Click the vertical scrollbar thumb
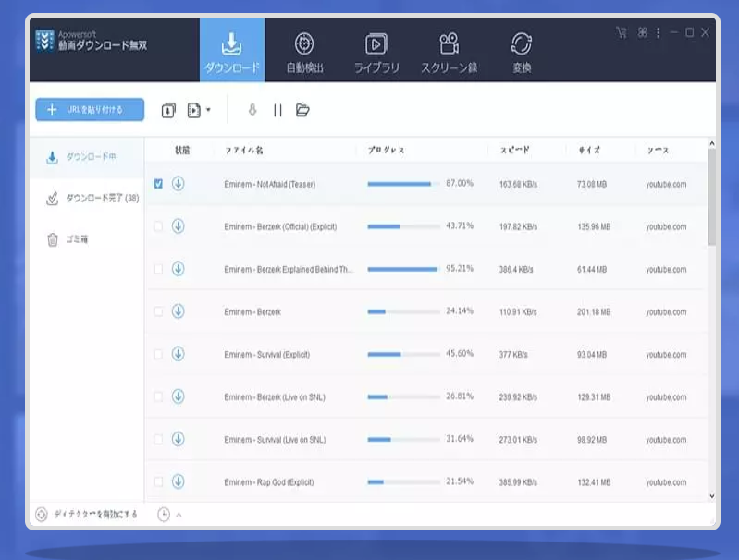Image resolution: width=739 pixels, height=560 pixels. [711, 197]
